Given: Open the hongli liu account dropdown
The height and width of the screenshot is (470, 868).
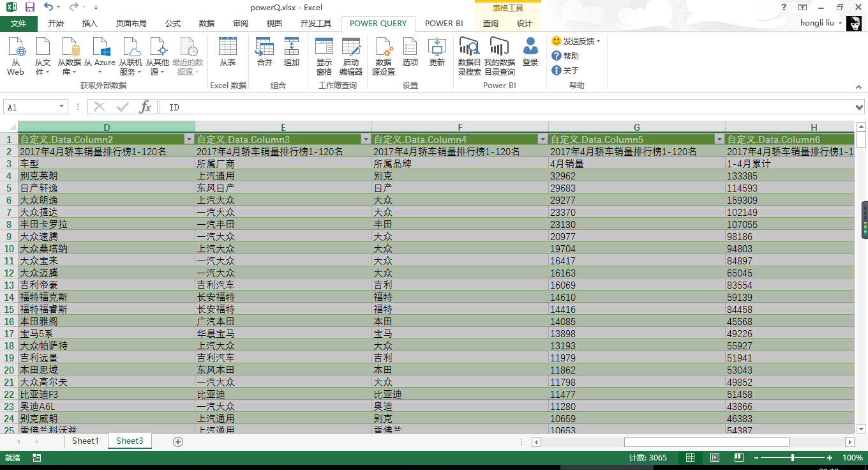Looking at the screenshot, I should [822, 23].
